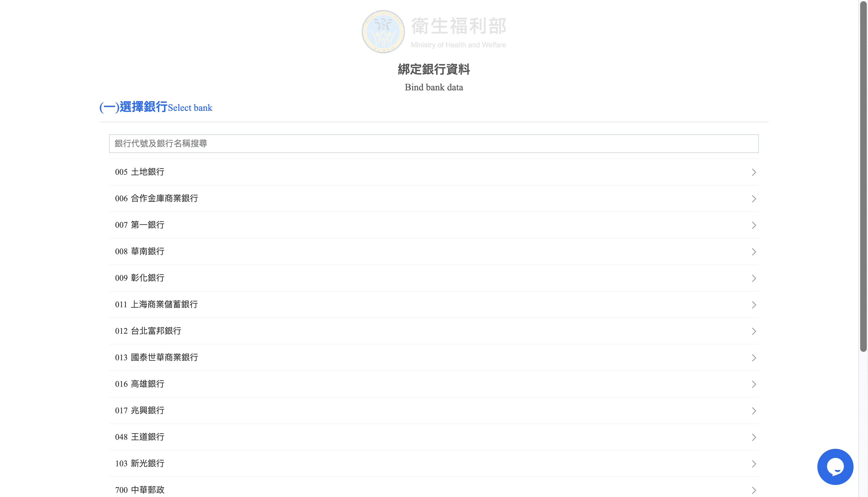Image resolution: width=868 pixels, height=497 pixels.
Task: Expand chevron on 008 華南銀行 row
Action: [753, 252]
